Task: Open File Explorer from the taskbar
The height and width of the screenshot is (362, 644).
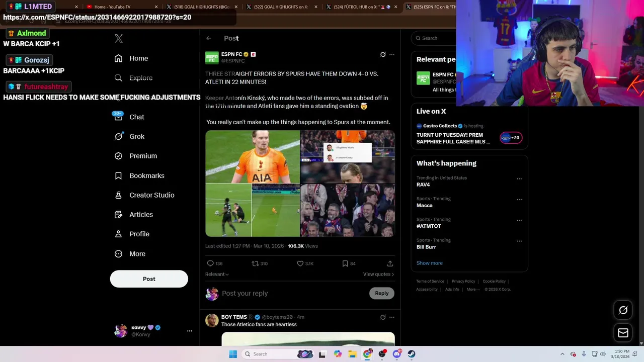Action: point(352,354)
